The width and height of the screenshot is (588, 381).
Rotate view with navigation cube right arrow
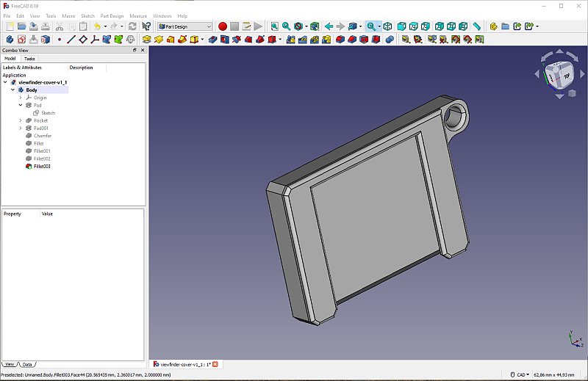[x=582, y=74]
